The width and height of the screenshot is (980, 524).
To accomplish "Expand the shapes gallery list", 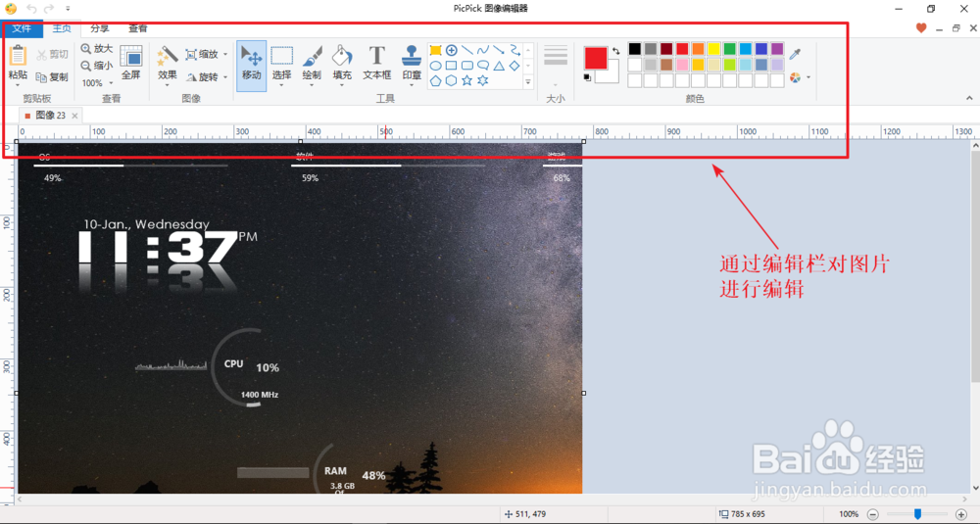I will 528,81.
